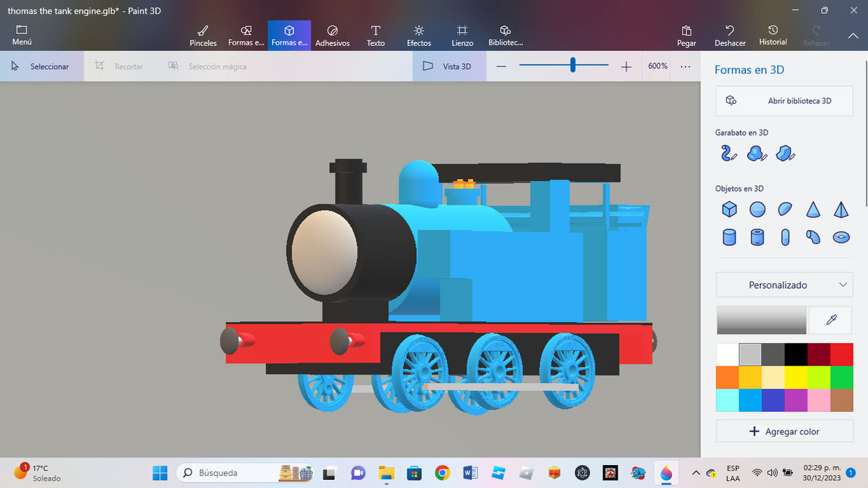868x488 pixels.
Task: Click the current gray color preview
Action: 762,320
